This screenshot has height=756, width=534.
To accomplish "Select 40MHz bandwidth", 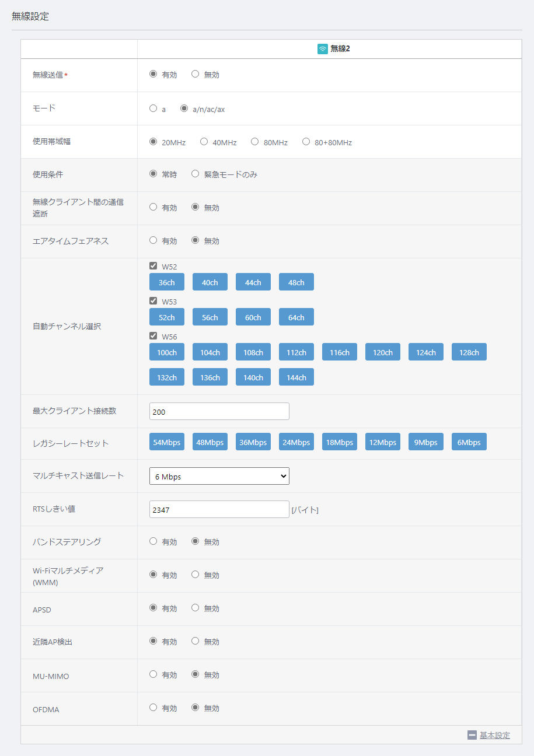I will (x=204, y=142).
